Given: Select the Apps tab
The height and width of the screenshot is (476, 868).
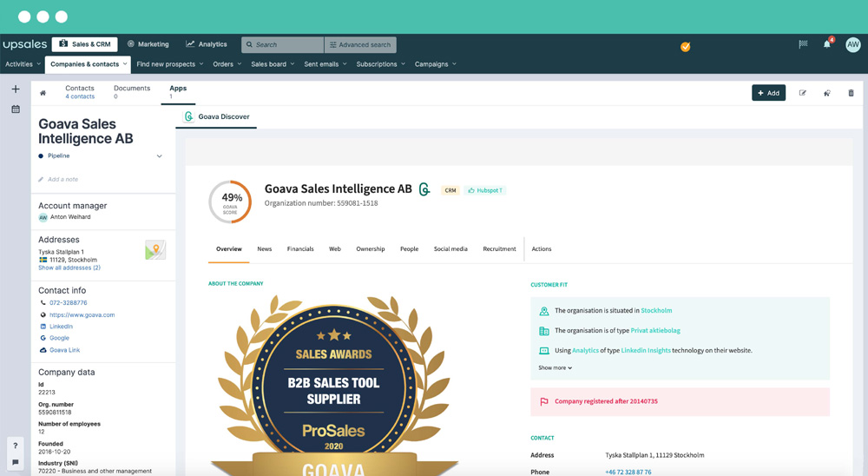Looking at the screenshot, I should [178, 92].
